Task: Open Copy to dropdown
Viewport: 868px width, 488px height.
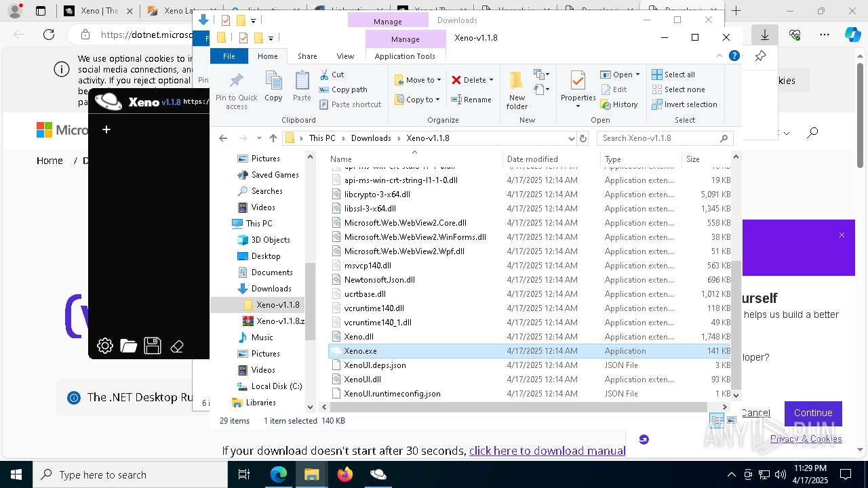Action: click(x=418, y=100)
